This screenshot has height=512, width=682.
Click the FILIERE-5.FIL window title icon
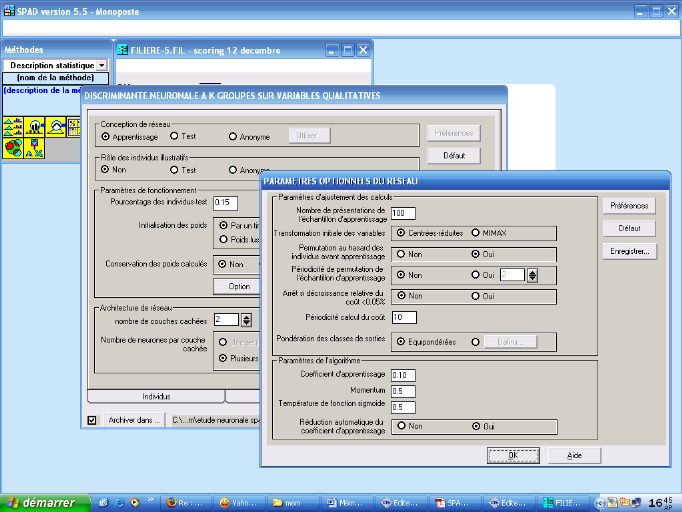[122, 51]
